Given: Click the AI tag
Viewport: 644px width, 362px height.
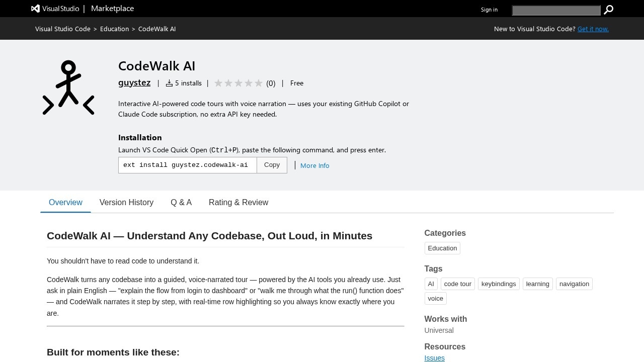Looking at the screenshot, I should (x=431, y=284).
